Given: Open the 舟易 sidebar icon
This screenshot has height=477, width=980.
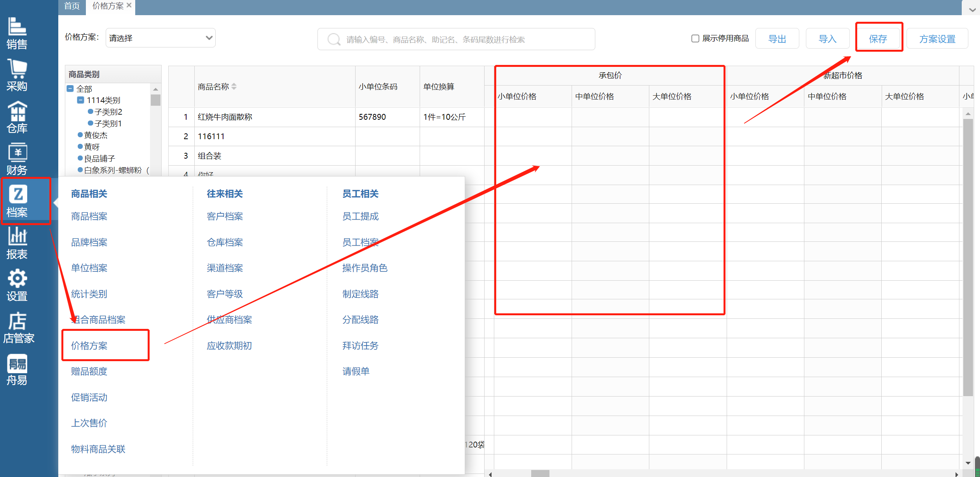Looking at the screenshot, I should coord(17,369).
